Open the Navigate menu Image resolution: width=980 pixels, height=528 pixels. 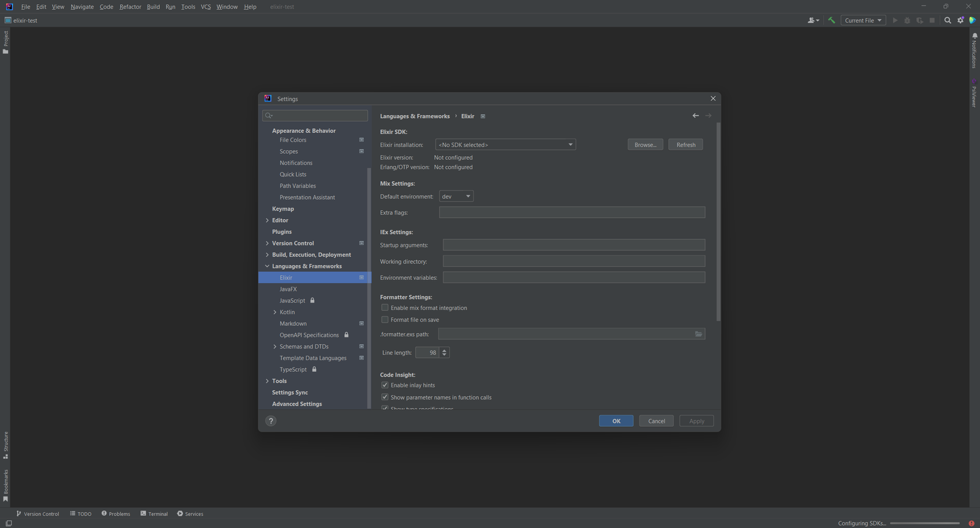(x=82, y=7)
